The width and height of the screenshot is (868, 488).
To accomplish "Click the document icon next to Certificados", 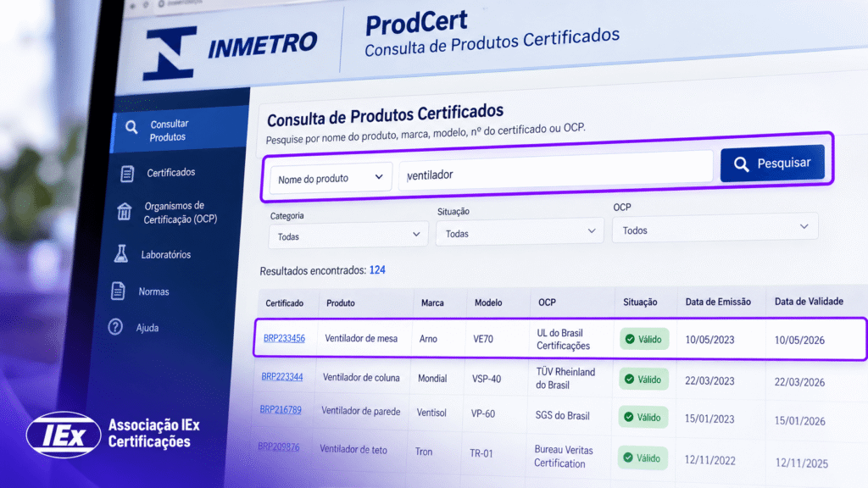I will tap(127, 174).
